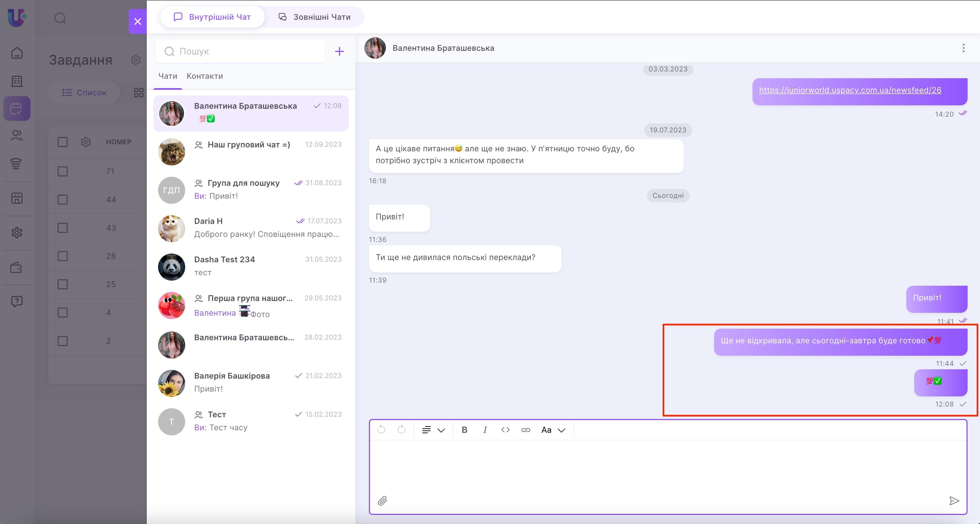The width and height of the screenshot is (980, 524).
Task: Switch to the Контакти tab
Action: (x=205, y=76)
